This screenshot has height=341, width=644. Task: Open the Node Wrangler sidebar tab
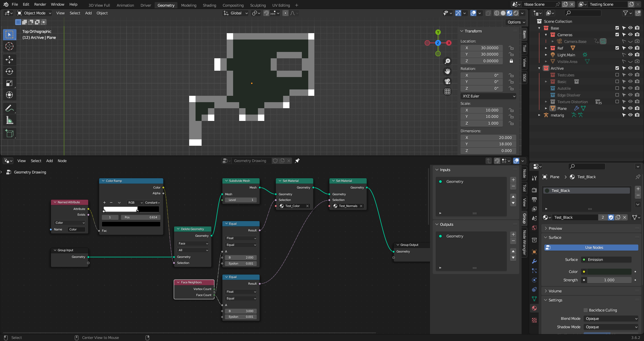[525, 243]
